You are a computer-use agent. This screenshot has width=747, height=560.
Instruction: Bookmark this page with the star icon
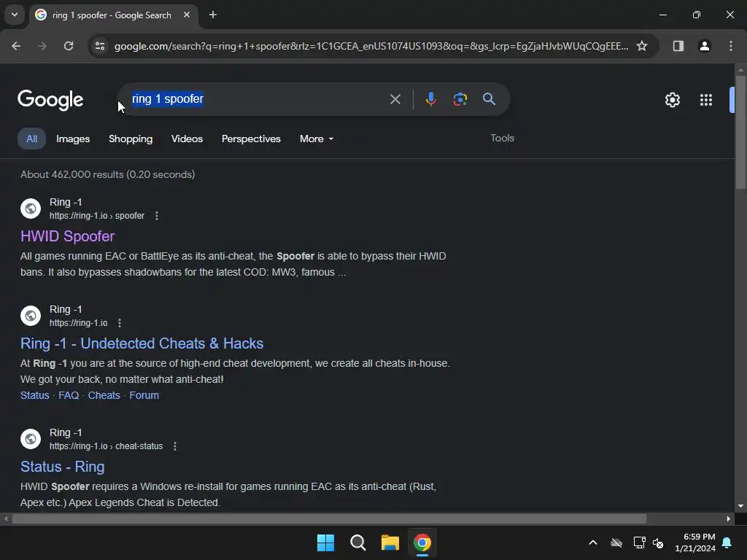click(x=642, y=46)
